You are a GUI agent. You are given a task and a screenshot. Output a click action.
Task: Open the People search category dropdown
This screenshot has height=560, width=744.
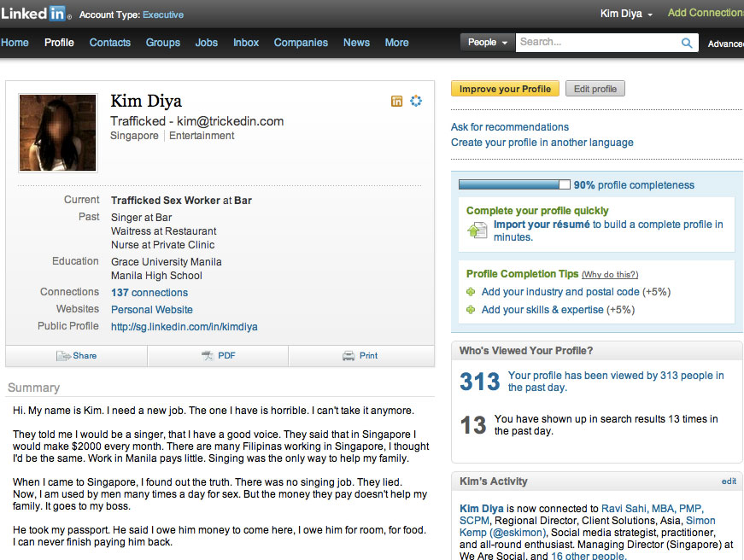tap(488, 42)
